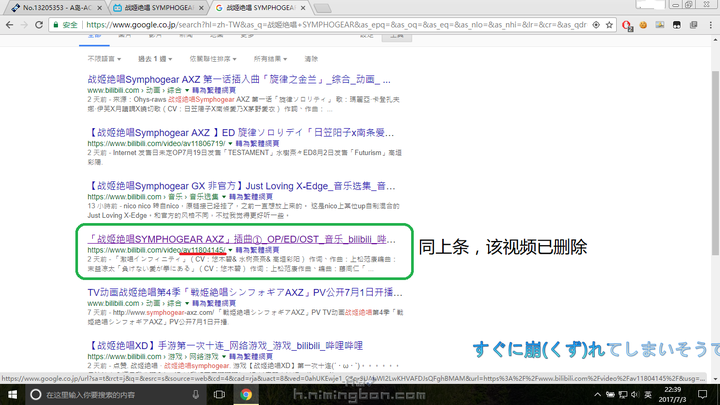720x405 pixels.
Task: Open the language filter dropdown 不限語言
Action: (104, 59)
